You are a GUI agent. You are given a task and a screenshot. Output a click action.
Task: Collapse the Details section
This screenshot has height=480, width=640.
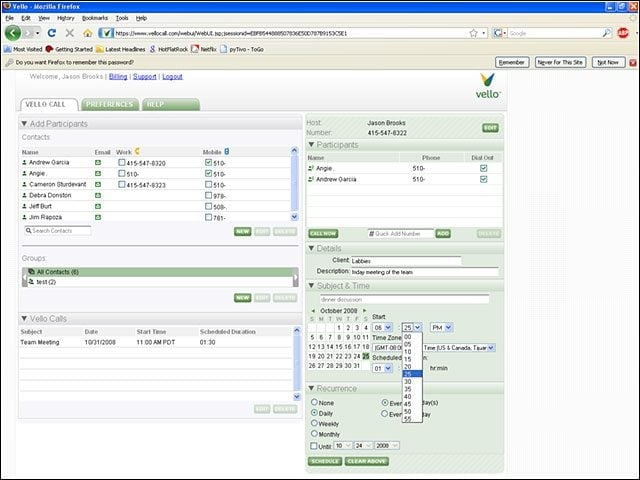click(311, 248)
